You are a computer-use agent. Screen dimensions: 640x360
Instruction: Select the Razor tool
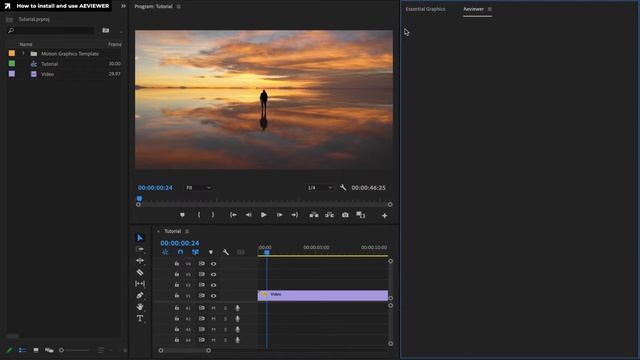point(140,272)
